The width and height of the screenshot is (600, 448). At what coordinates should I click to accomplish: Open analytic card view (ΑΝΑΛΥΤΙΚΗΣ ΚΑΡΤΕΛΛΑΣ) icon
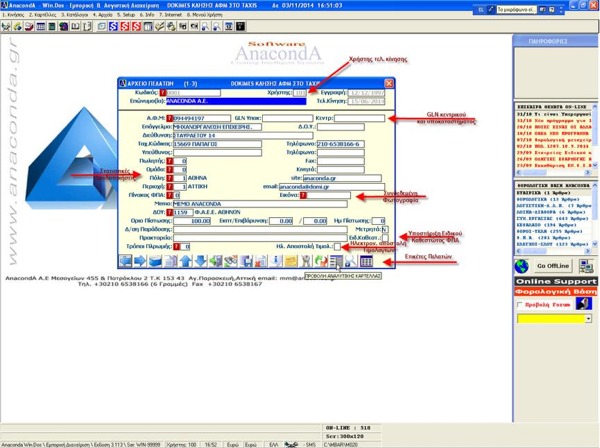336,261
